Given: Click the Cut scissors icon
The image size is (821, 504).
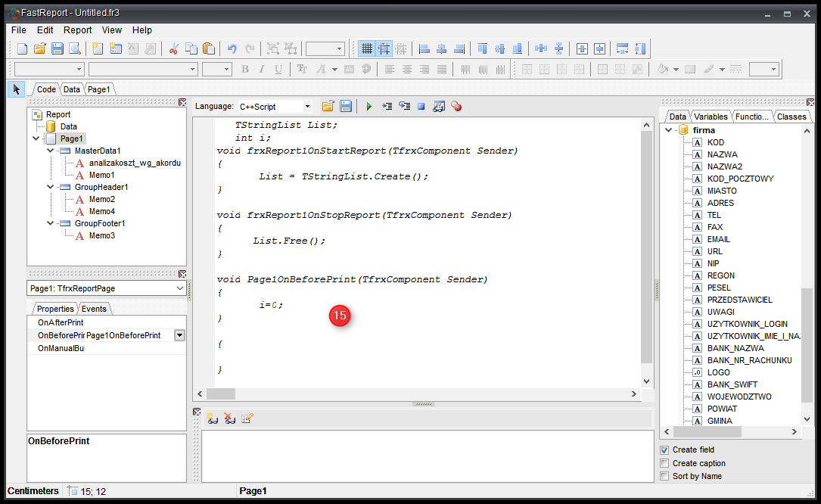Looking at the screenshot, I should coord(173,49).
